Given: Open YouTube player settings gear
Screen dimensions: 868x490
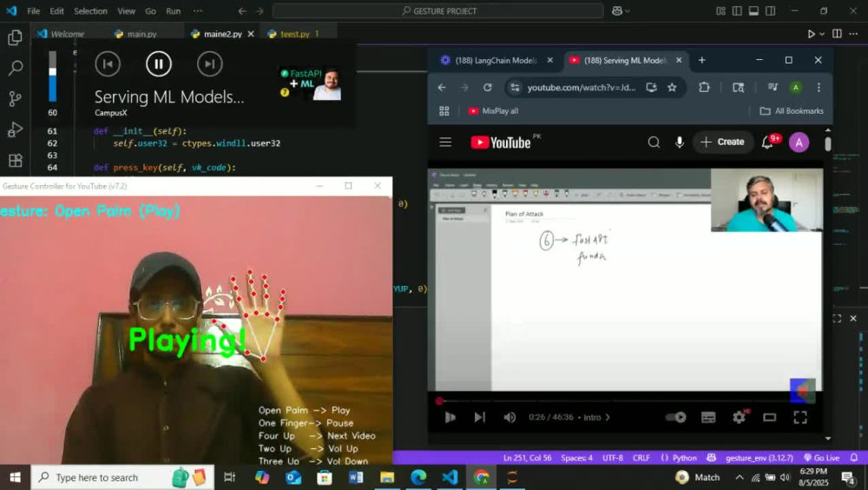Looking at the screenshot, I should coord(739,417).
